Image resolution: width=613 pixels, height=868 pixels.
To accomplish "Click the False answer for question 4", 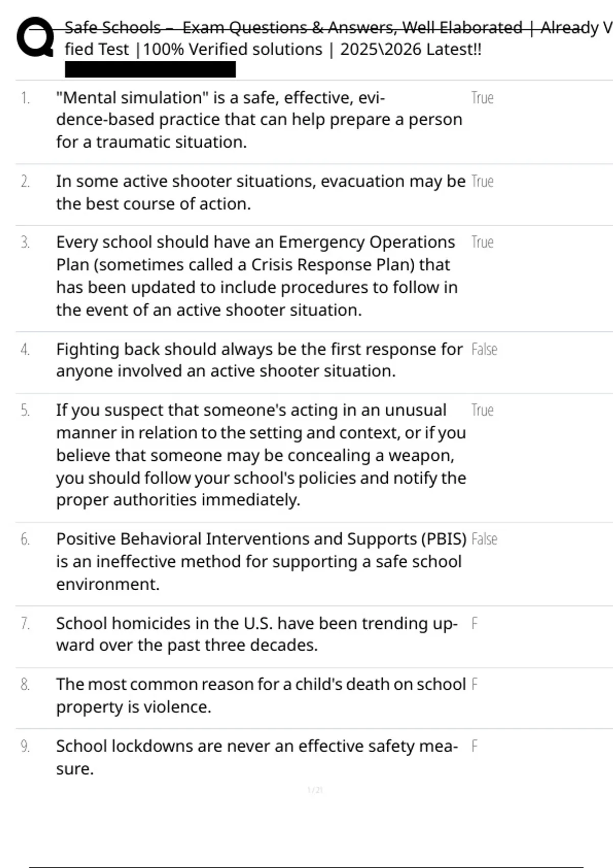I will 484,349.
